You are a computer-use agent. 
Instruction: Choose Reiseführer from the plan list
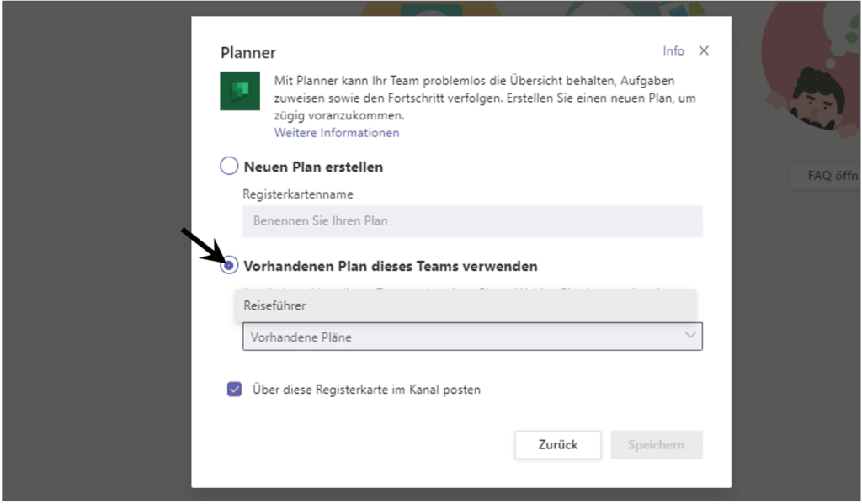coord(466,305)
